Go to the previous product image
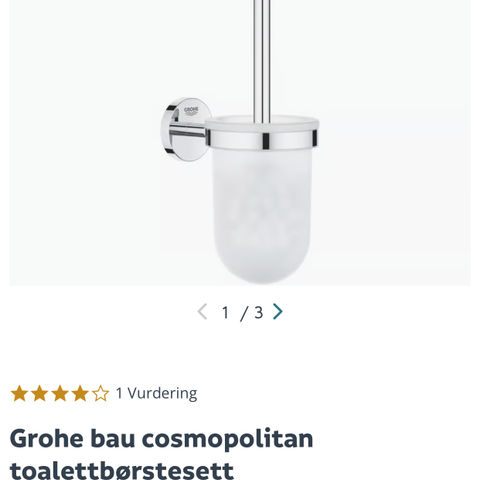Image resolution: width=480 pixels, height=480 pixels. point(202,312)
